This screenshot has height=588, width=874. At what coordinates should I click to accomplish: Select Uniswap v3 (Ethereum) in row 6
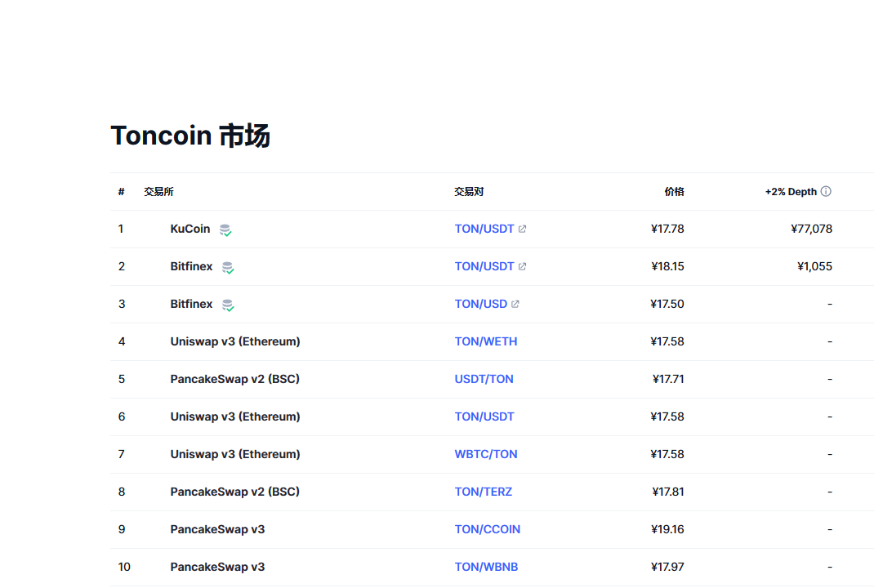tap(235, 416)
